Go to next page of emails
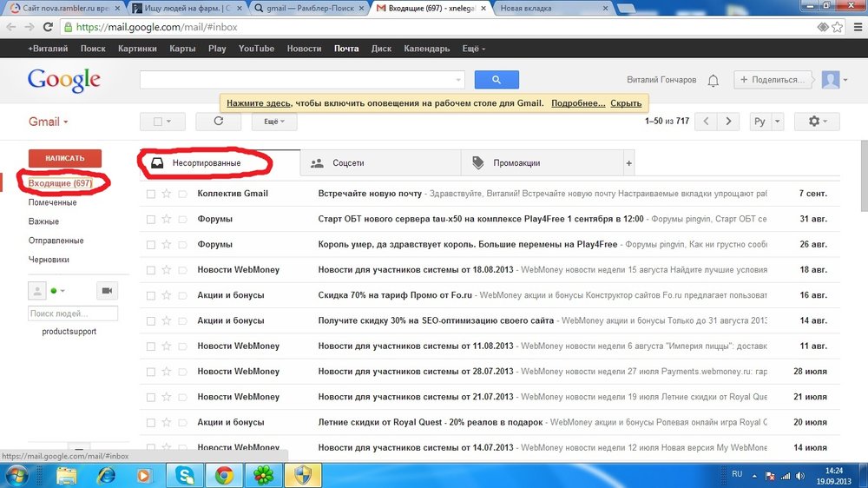 point(729,122)
